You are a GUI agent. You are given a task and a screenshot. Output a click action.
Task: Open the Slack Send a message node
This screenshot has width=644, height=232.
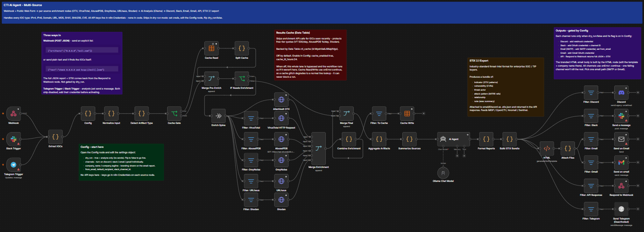coord(621,116)
